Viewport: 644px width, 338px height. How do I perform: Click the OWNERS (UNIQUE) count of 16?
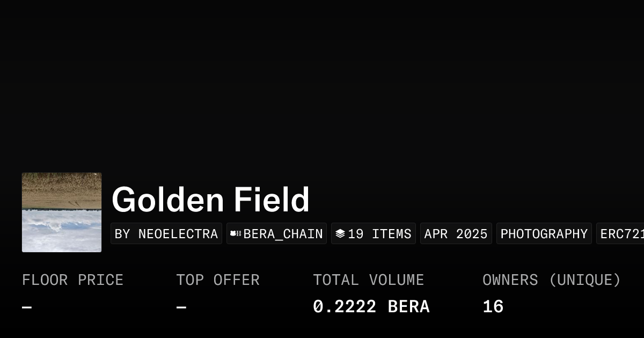[493, 306]
